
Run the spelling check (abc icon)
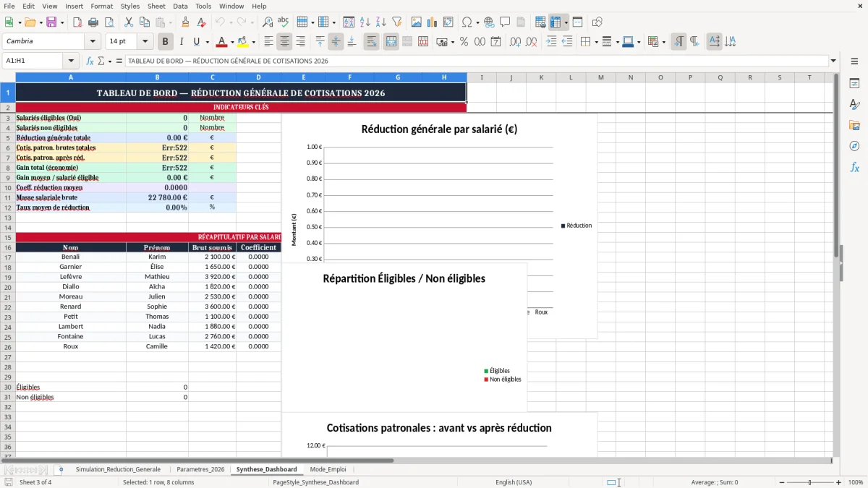point(283,22)
